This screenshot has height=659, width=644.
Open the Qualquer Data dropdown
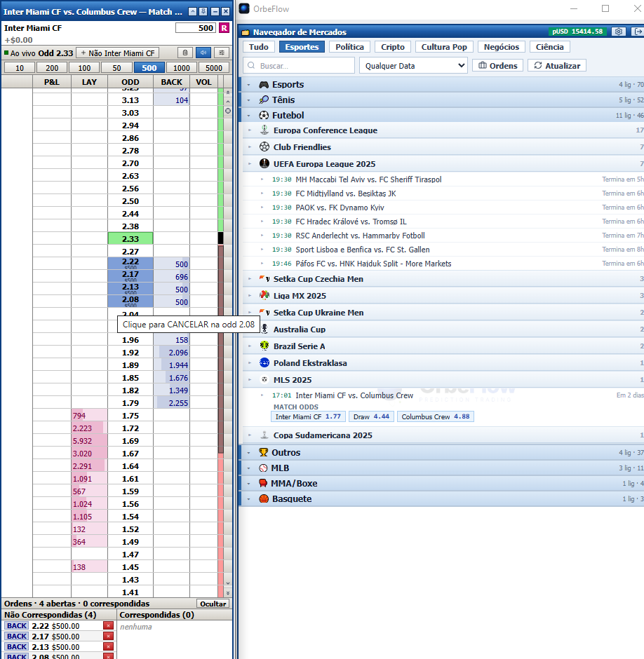pos(413,66)
